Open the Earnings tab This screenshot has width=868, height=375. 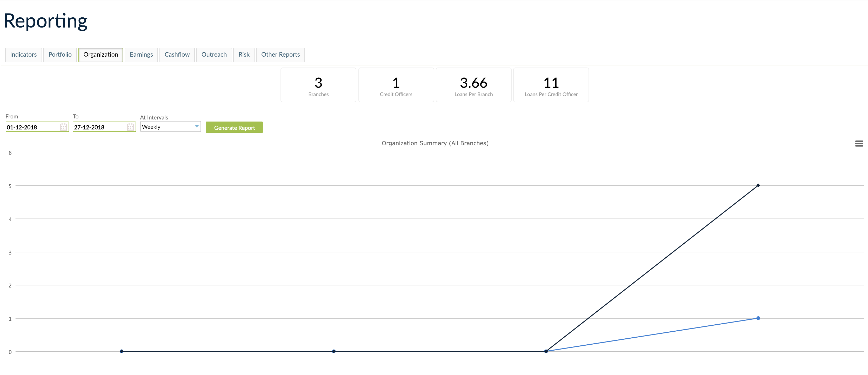coord(141,55)
